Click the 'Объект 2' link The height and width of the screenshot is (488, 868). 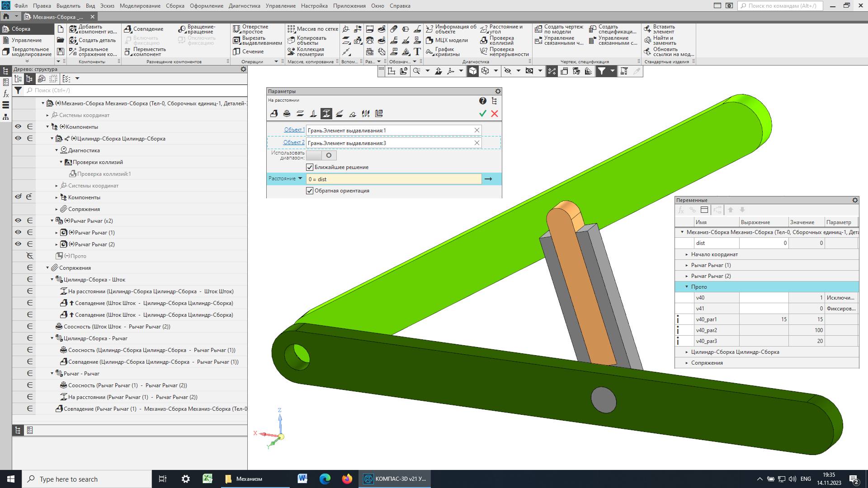tap(293, 142)
